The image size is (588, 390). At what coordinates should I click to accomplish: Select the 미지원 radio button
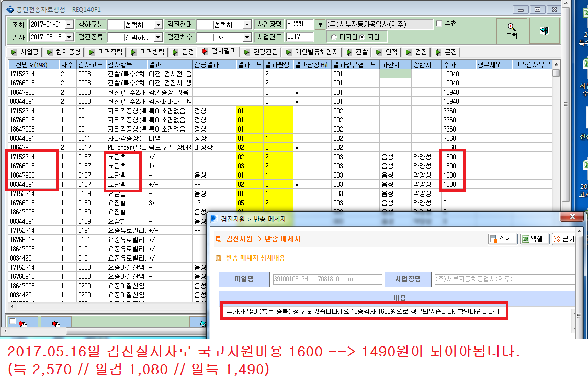click(334, 37)
